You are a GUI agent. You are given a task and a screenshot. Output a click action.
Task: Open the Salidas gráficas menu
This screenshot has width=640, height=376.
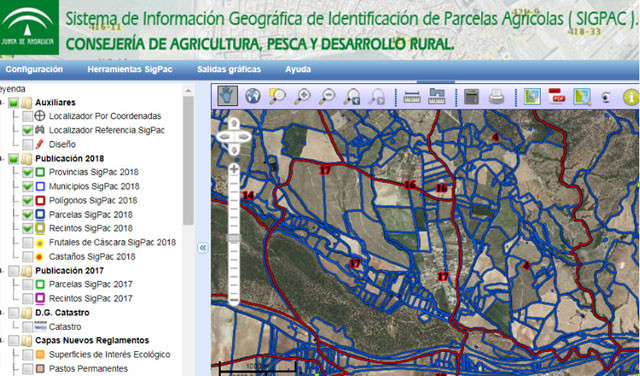click(x=229, y=69)
